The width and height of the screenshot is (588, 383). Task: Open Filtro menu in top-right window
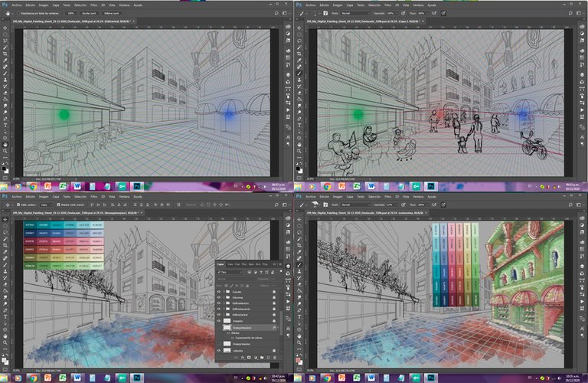pos(387,5)
